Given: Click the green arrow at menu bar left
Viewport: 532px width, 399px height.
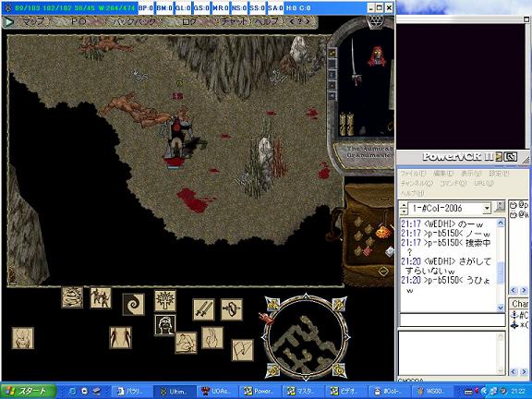Looking at the screenshot, I should (x=8, y=22).
